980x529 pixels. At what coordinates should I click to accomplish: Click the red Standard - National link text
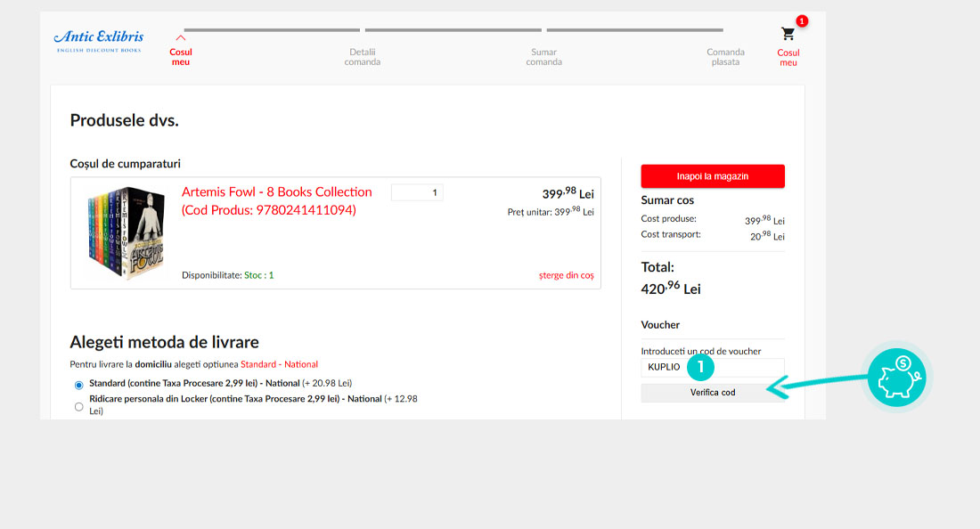pos(279,364)
